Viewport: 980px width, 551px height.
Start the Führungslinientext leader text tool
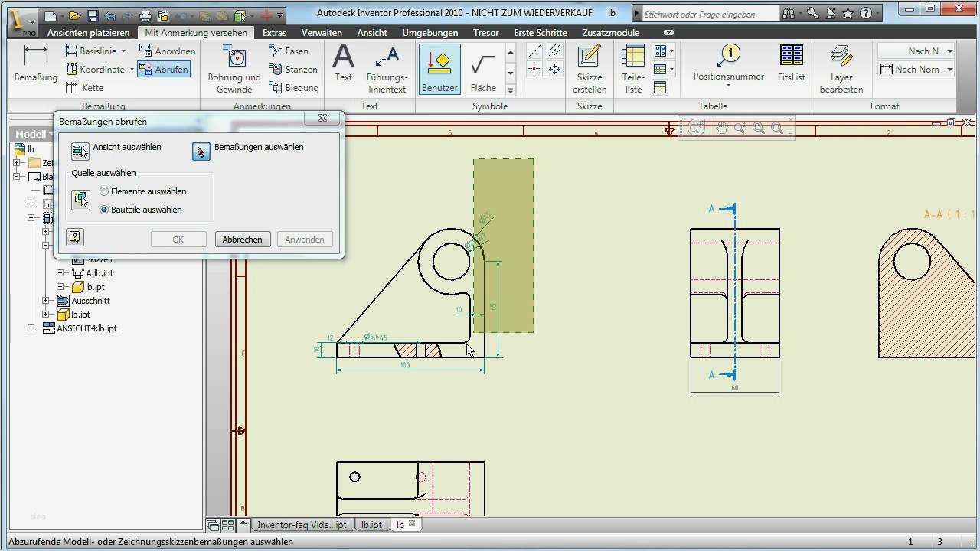[387, 70]
